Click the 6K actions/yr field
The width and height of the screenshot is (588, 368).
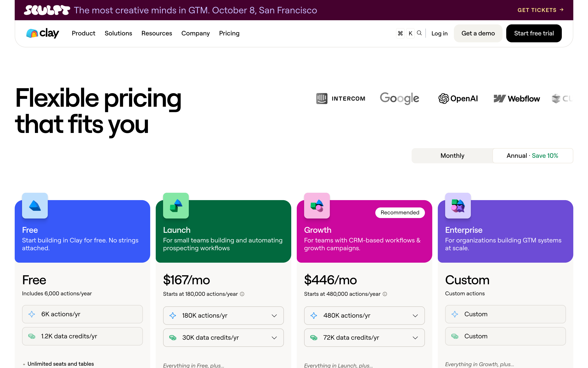(82, 314)
